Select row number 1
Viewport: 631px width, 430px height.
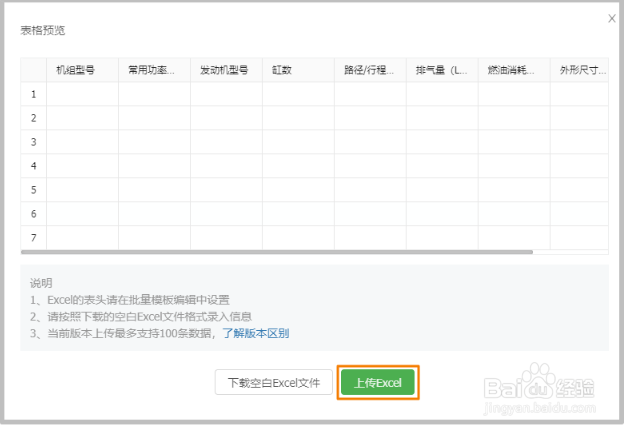pos(34,94)
